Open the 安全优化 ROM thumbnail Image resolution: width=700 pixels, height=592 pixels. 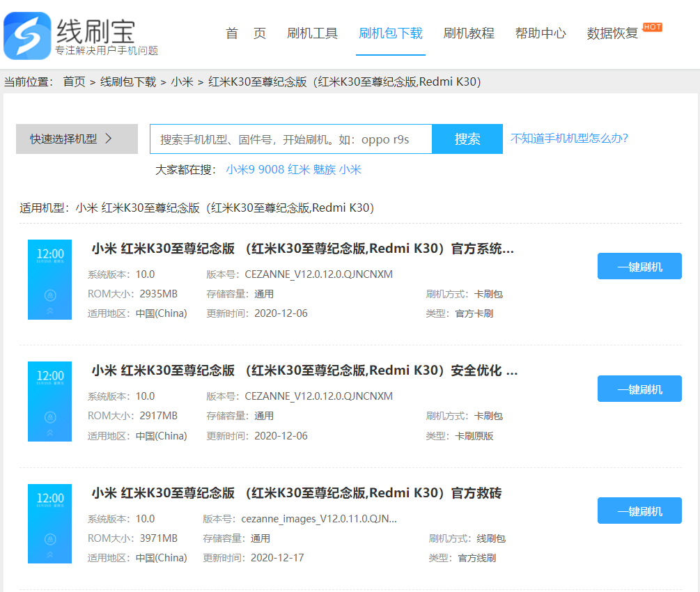tap(50, 401)
